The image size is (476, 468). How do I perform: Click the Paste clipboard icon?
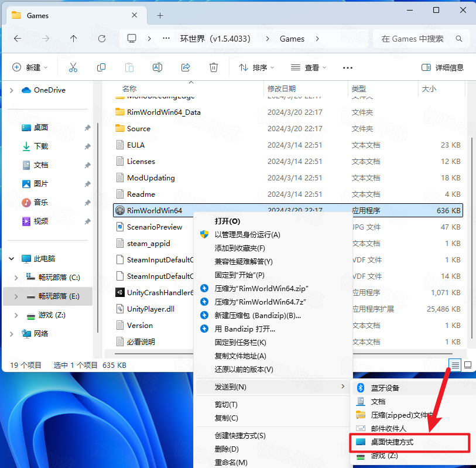(129, 67)
